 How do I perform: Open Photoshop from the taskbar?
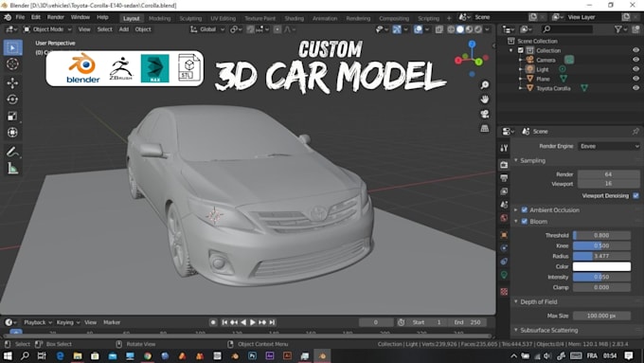[252, 356]
